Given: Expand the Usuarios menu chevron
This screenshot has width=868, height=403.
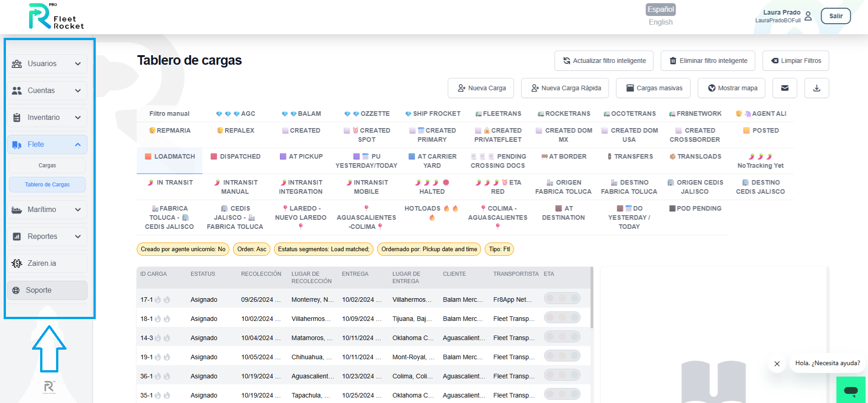Looking at the screenshot, I should 78,64.
